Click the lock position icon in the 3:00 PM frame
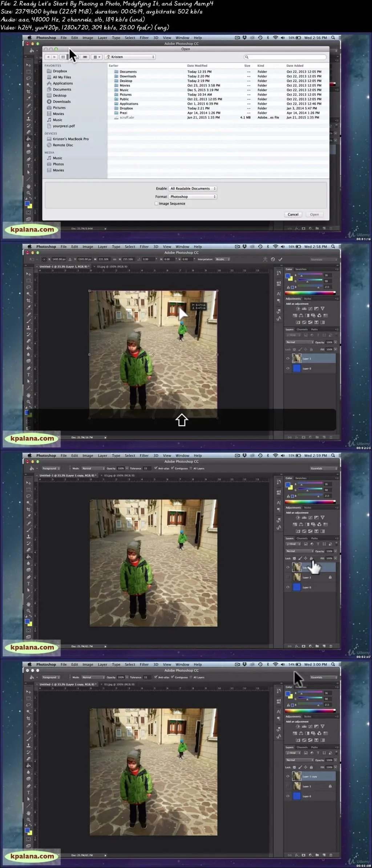 (x=306, y=767)
